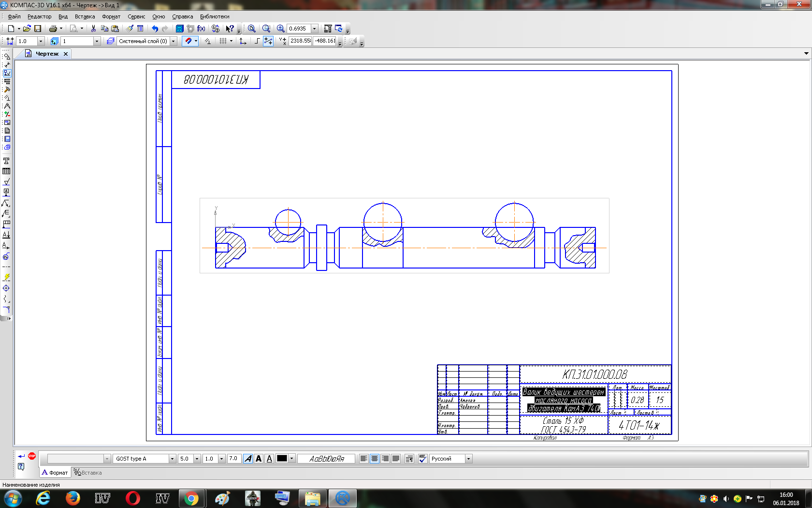Switch to the Вставка tab

point(87,473)
